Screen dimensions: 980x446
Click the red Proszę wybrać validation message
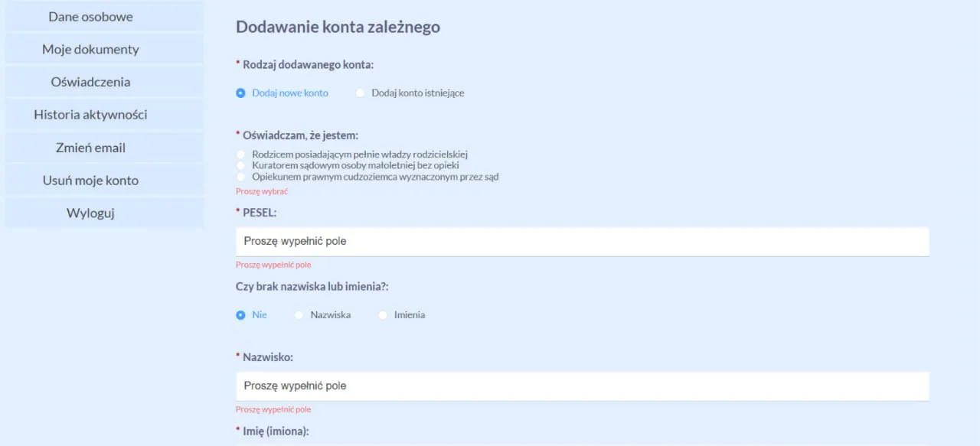point(262,191)
